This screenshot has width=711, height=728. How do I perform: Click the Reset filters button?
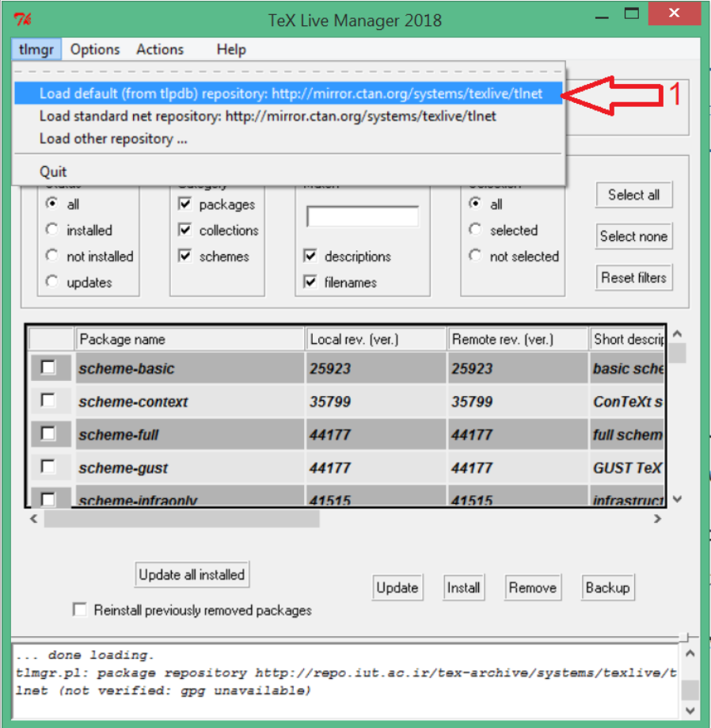click(x=633, y=277)
